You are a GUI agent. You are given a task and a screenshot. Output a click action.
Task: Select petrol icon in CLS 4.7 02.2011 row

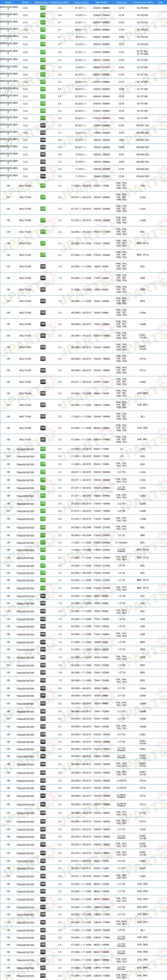[43, 22]
